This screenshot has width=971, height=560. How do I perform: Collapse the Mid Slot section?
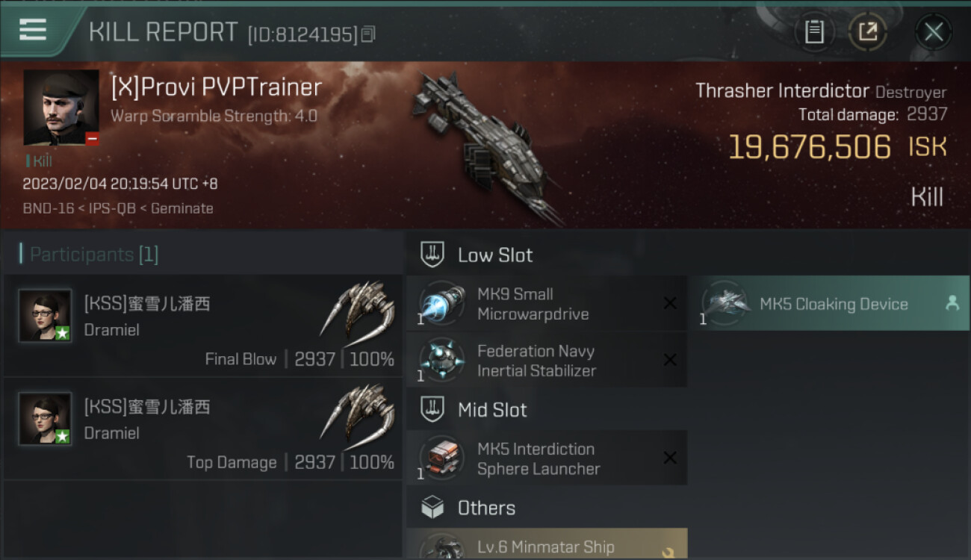click(547, 409)
